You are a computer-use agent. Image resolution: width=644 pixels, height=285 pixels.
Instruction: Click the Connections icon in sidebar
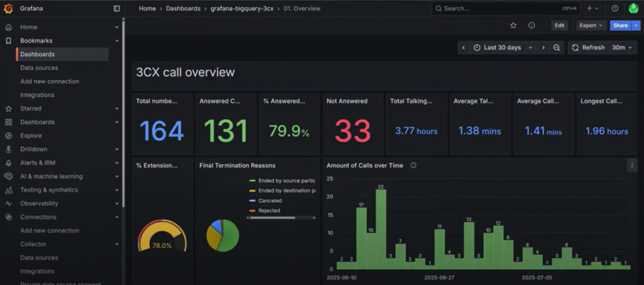tap(8, 217)
